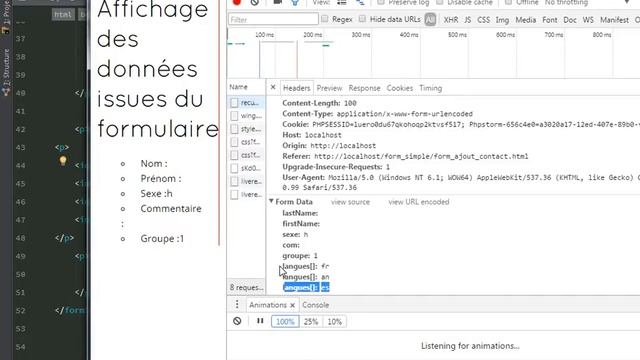640x360 pixels.
Task: Click the capture screenshots camera icon
Action: click(278, 2)
